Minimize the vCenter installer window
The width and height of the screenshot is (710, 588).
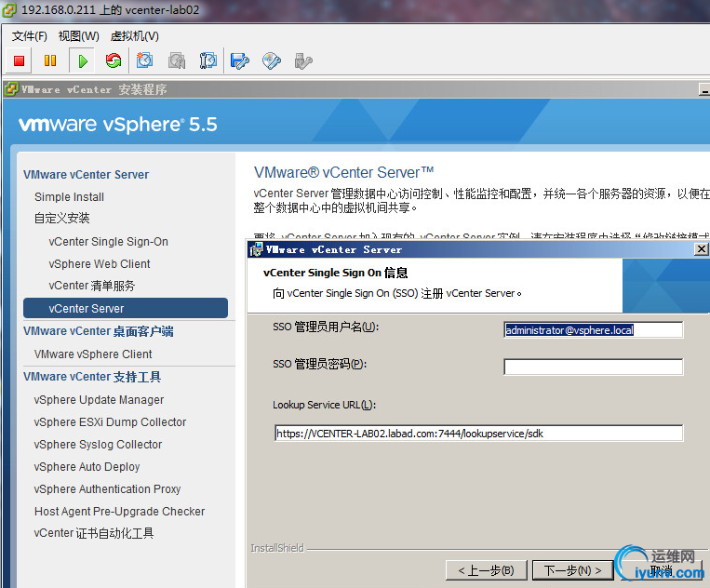coord(704,89)
